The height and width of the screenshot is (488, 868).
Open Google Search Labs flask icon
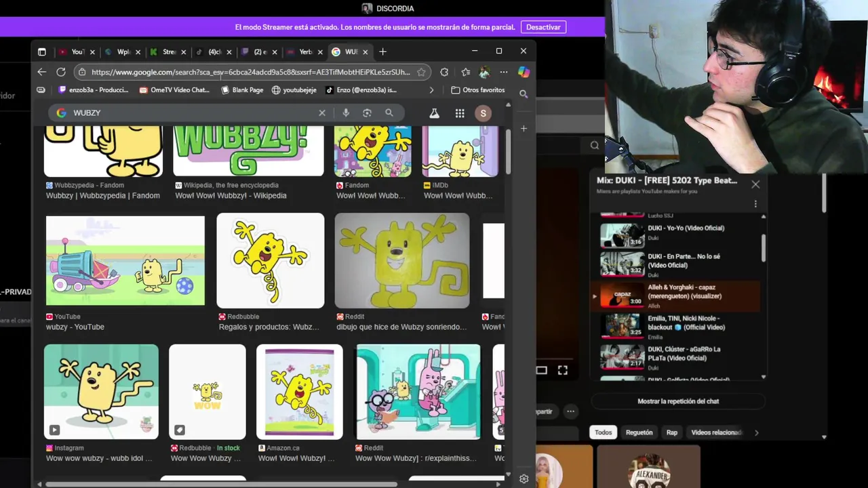(435, 113)
